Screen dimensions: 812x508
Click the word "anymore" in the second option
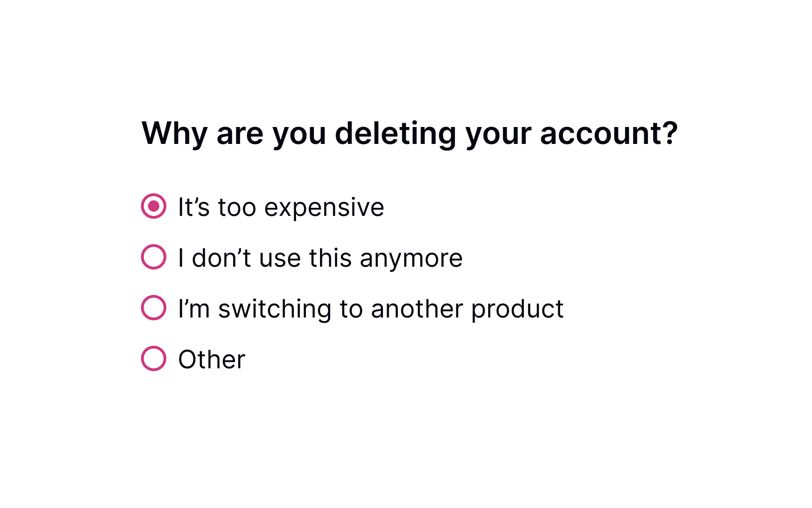pos(411,259)
